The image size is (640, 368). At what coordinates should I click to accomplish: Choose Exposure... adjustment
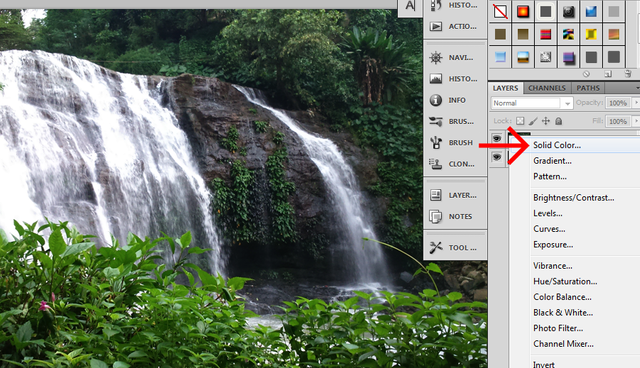(553, 245)
